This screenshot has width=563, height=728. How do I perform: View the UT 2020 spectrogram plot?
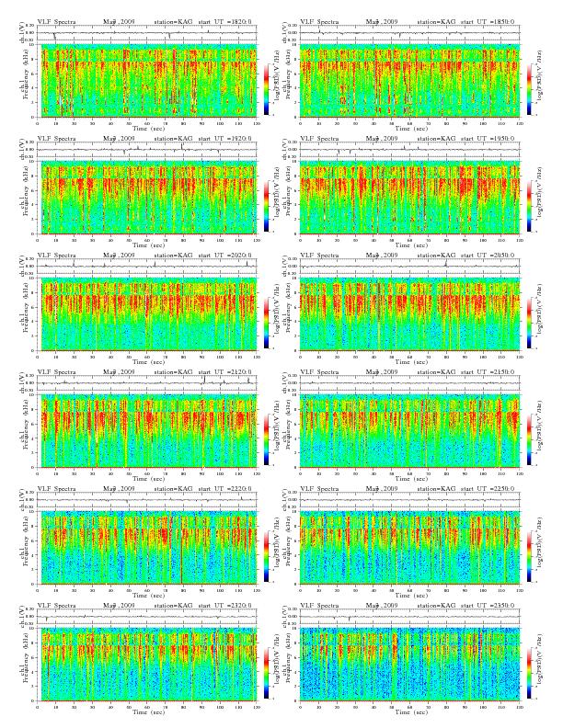click(x=147, y=314)
